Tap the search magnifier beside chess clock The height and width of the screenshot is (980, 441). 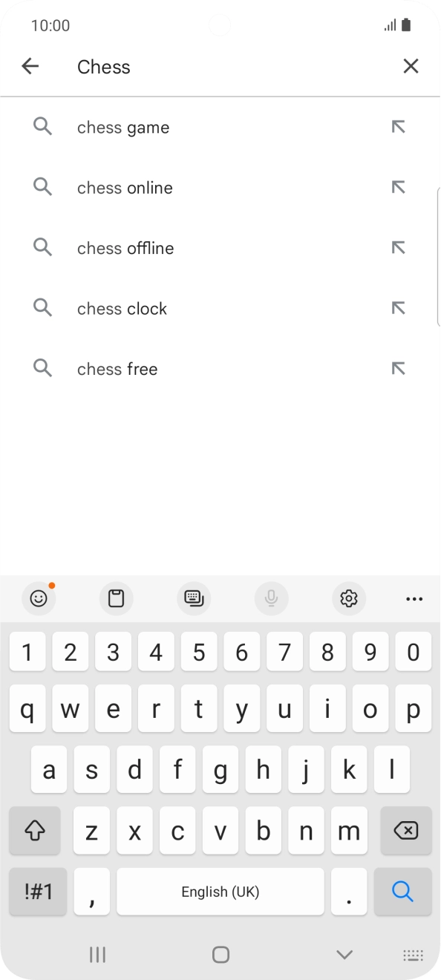pos(42,307)
